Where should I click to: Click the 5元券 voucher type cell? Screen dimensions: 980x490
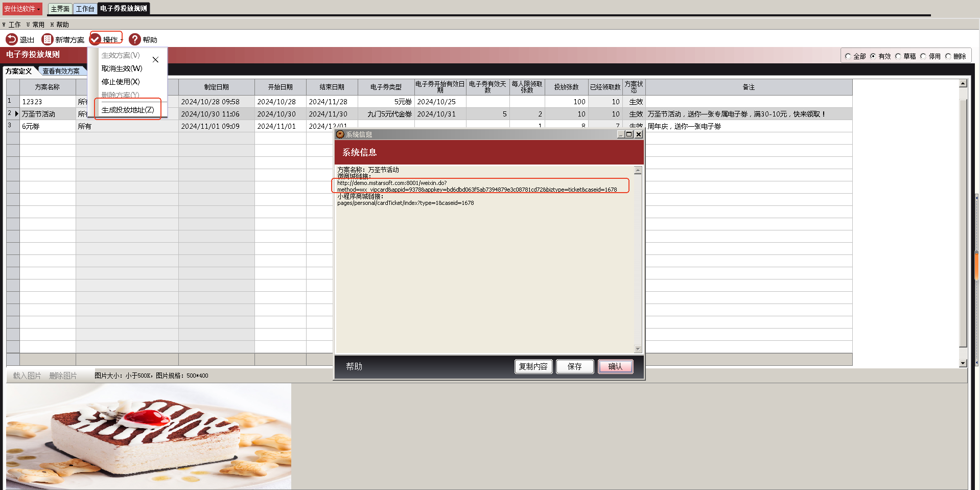(x=386, y=102)
